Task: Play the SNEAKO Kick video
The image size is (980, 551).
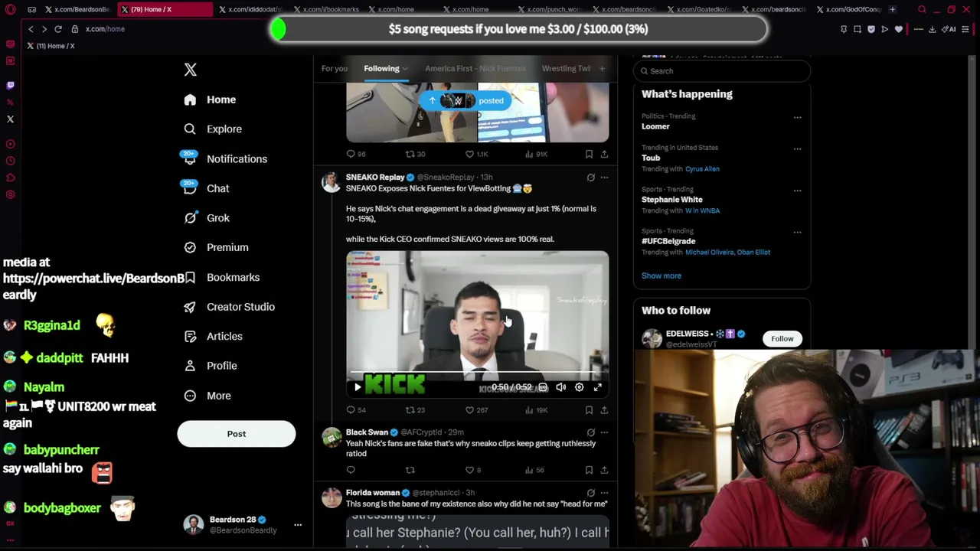Action: tap(358, 387)
